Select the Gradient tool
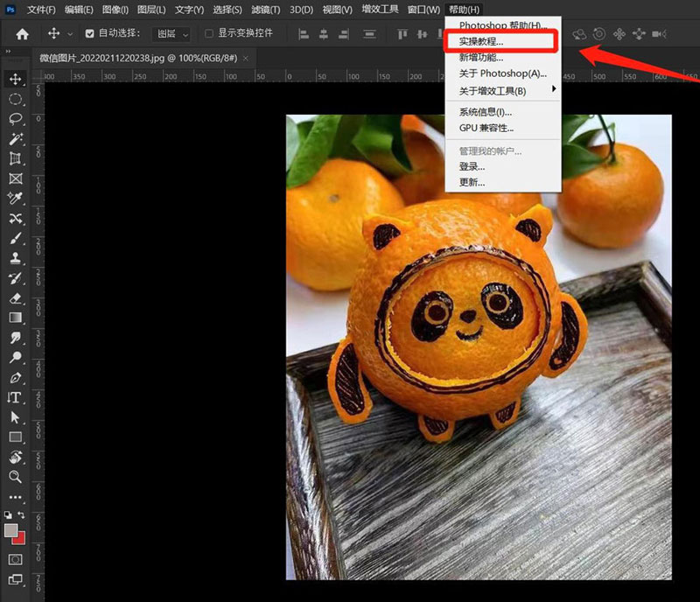Image resolution: width=700 pixels, height=602 pixels. [15, 318]
